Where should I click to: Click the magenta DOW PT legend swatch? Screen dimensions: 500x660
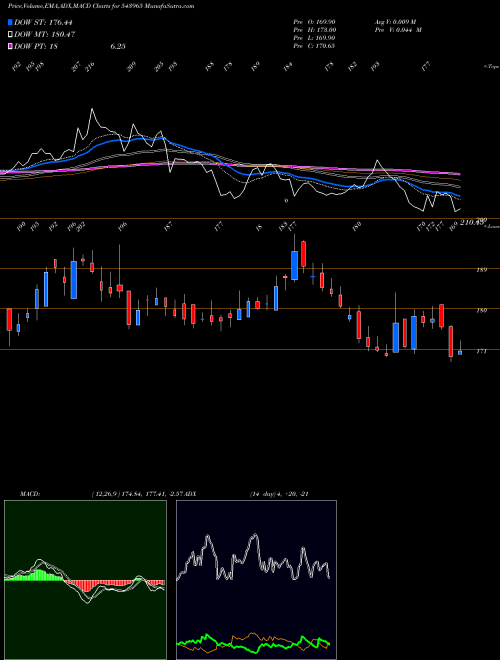[x=10, y=46]
